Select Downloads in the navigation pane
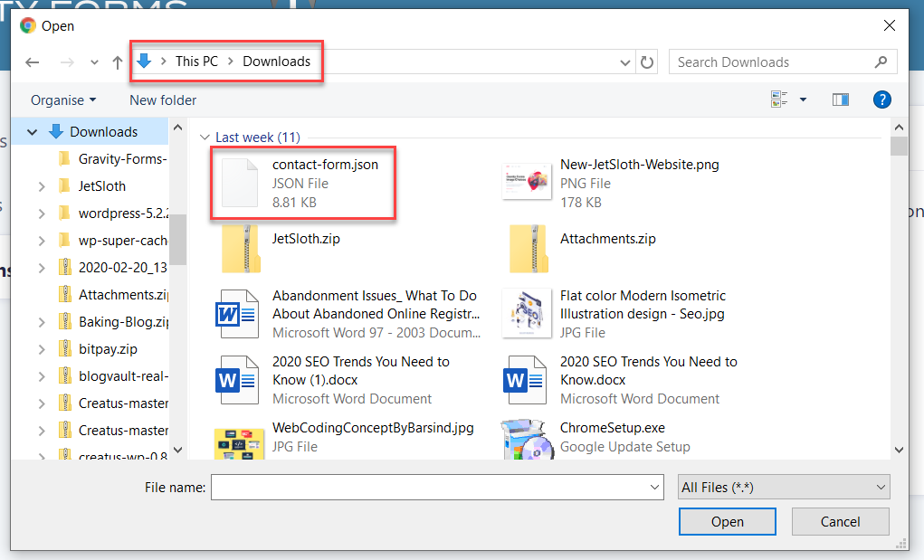 (x=103, y=132)
